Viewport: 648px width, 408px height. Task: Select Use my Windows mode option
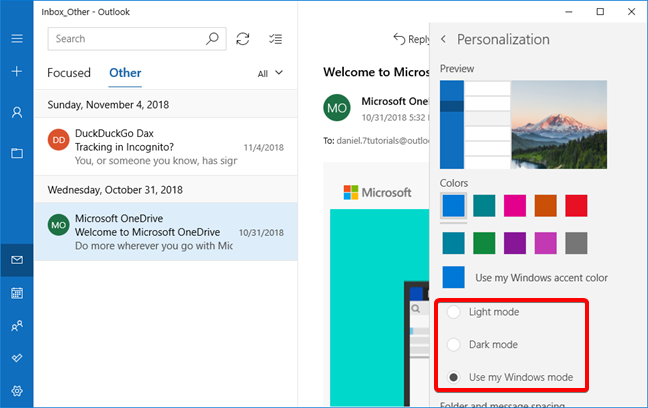tap(453, 377)
